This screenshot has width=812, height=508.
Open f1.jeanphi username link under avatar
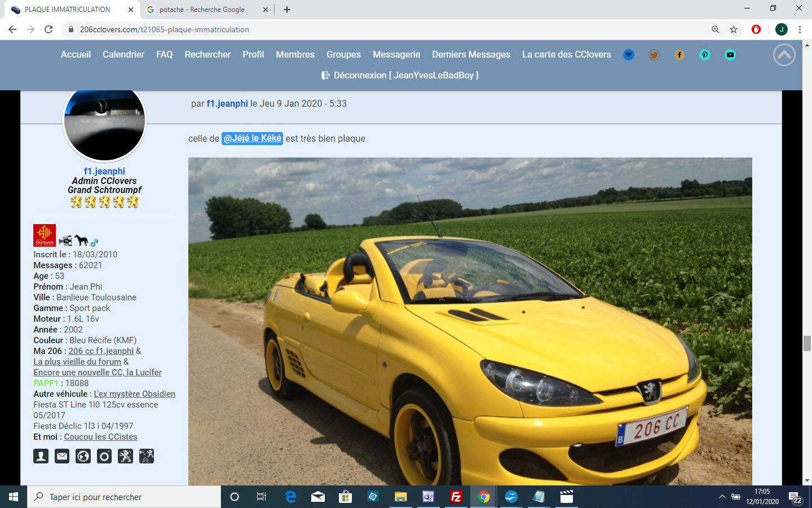click(x=104, y=171)
